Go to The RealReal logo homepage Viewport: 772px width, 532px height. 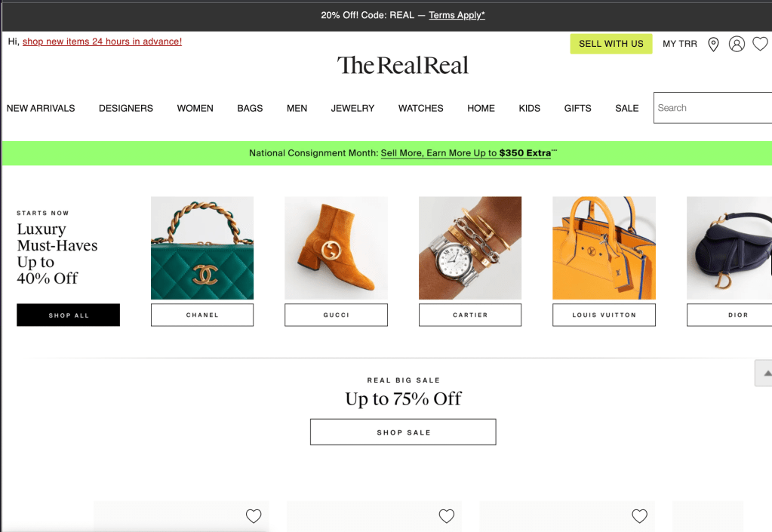tap(403, 66)
